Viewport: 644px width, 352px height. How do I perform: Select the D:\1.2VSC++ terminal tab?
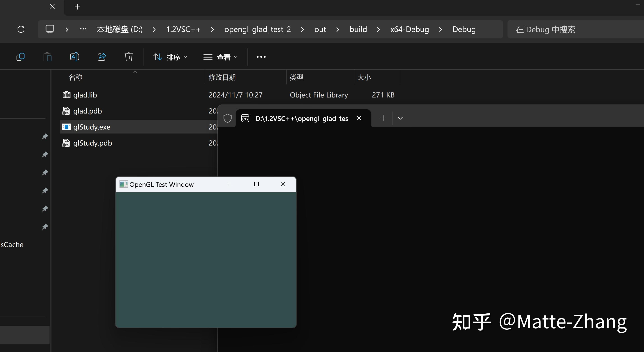coord(300,118)
